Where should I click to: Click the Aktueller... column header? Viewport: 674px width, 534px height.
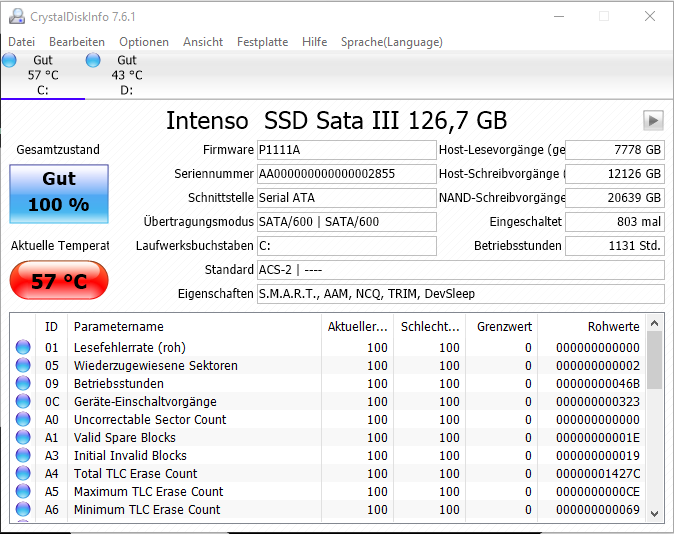point(357,327)
